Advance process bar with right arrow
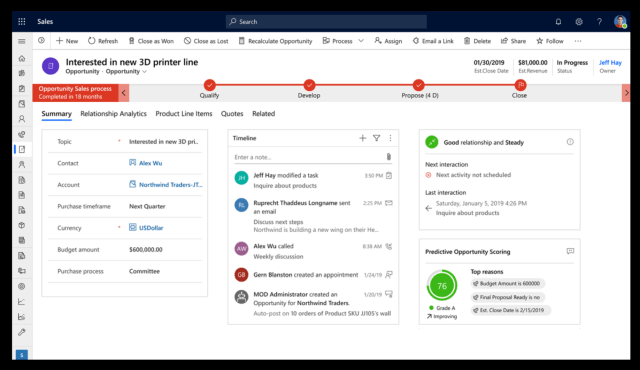The width and height of the screenshot is (640, 370). (x=626, y=93)
